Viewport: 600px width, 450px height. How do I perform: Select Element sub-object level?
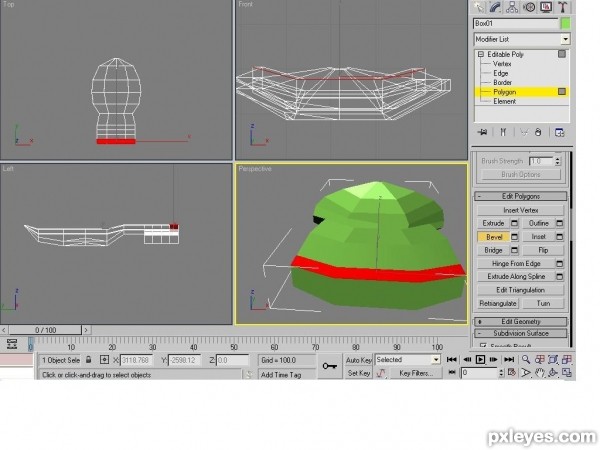(x=504, y=101)
